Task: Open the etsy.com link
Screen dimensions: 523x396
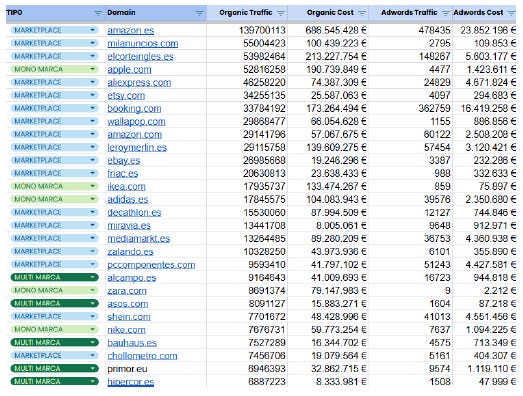Action: pos(126,95)
